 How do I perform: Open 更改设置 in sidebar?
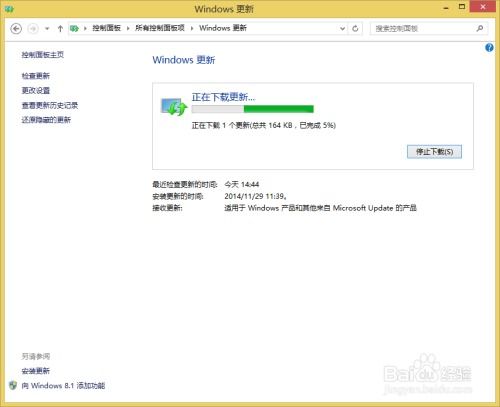(36, 90)
